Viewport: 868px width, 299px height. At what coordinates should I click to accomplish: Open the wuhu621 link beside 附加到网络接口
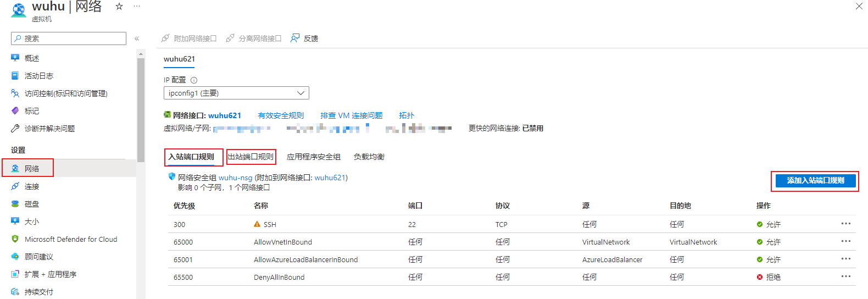click(330, 178)
